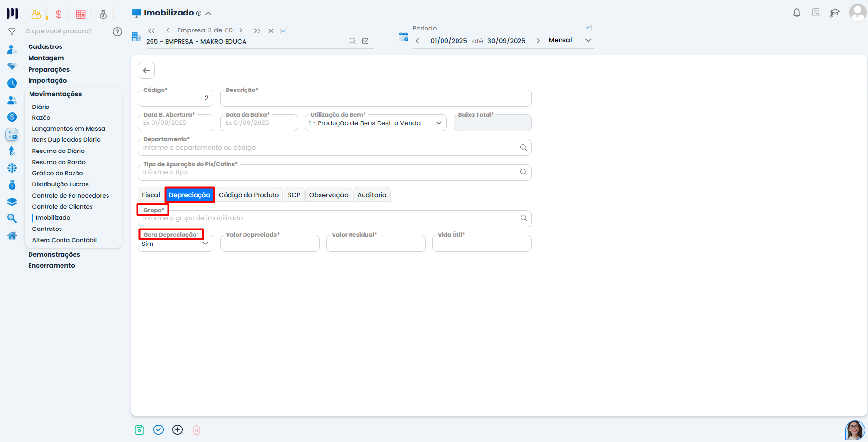Image resolution: width=868 pixels, height=442 pixels.
Task: Open the Auditoria tab
Action: pyautogui.click(x=372, y=195)
